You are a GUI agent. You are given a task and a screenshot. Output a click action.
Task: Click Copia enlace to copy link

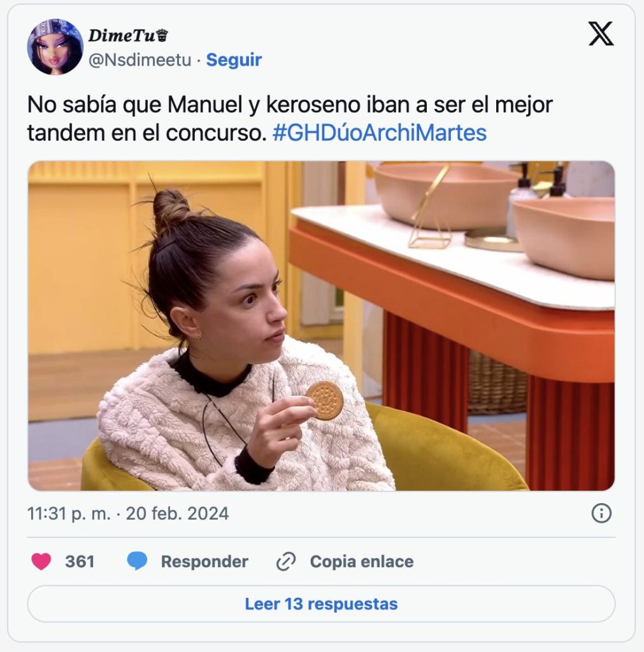tap(362, 562)
